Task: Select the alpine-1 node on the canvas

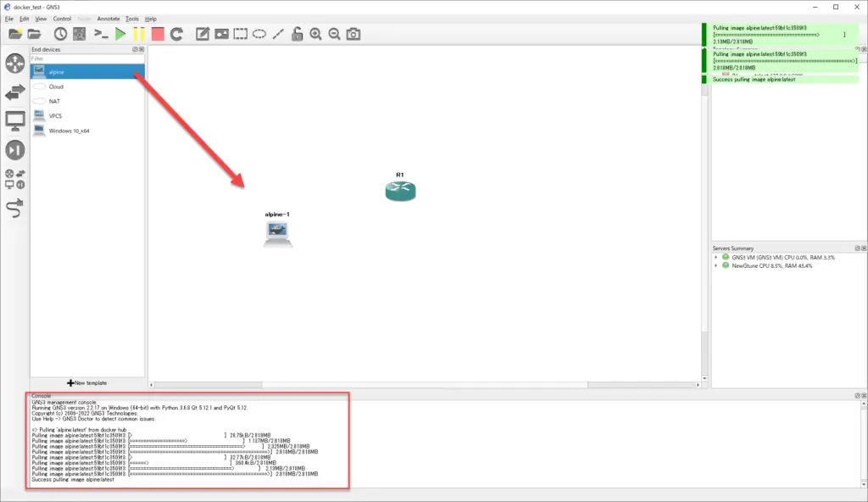Action: click(277, 233)
